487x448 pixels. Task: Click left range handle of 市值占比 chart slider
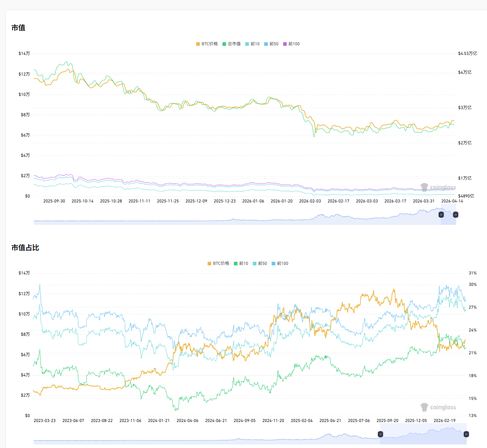tap(380, 434)
